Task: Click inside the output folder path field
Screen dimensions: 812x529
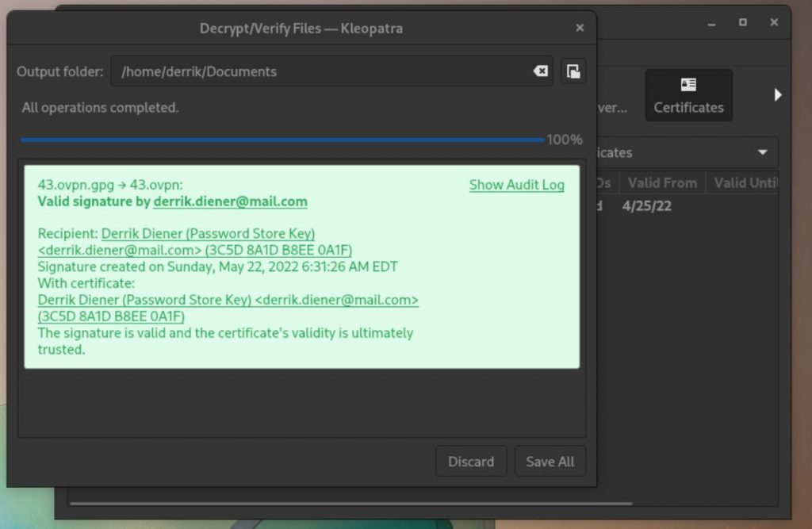Action: click(317, 71)
